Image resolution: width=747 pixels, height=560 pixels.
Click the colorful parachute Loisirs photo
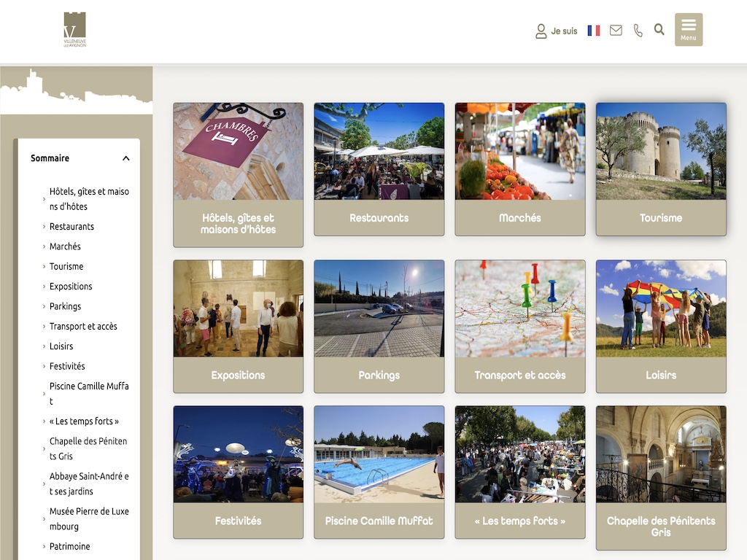(x=661, y=308)
